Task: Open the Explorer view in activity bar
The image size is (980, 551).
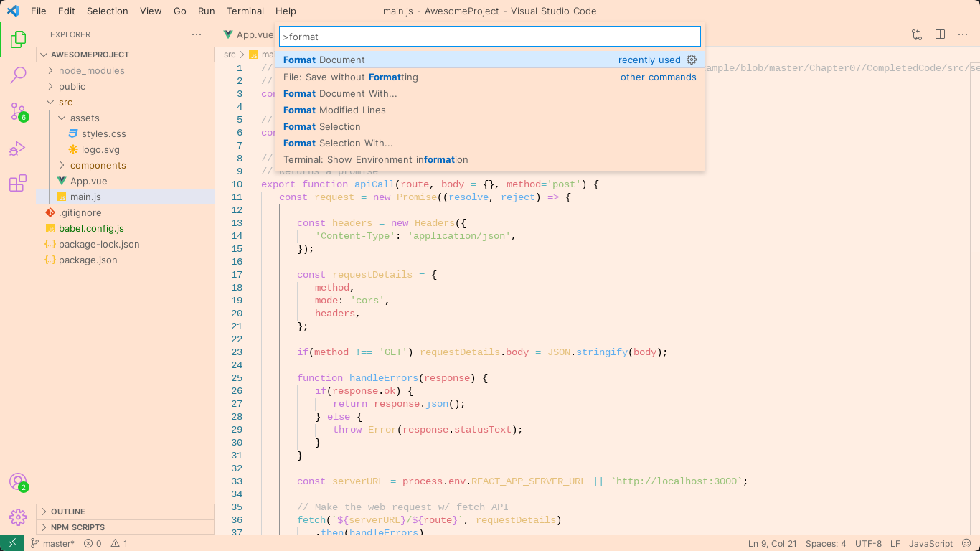Action: click(x=18, y=39)
